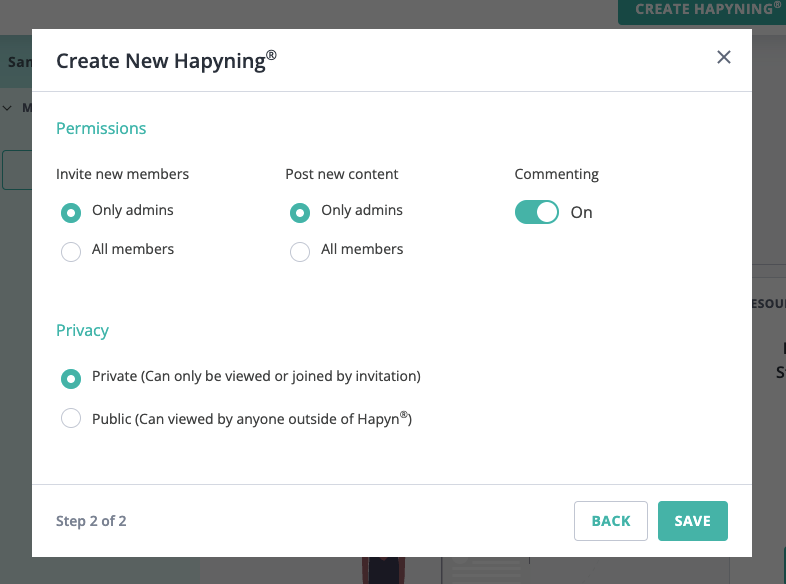The width and height of the screenshot is (786, 584).
Task: Choose the Public privacy option
Action: pyautogui.click(x=71, y=418)
